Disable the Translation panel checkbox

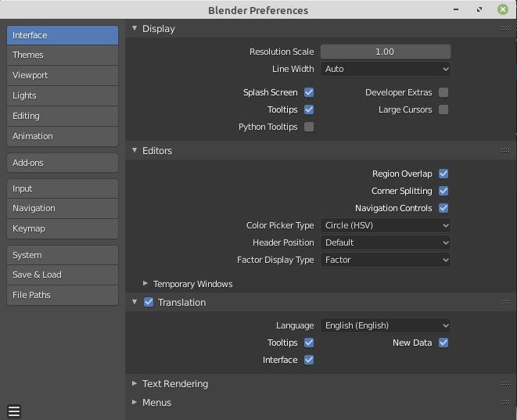click(x=149, y=303)
